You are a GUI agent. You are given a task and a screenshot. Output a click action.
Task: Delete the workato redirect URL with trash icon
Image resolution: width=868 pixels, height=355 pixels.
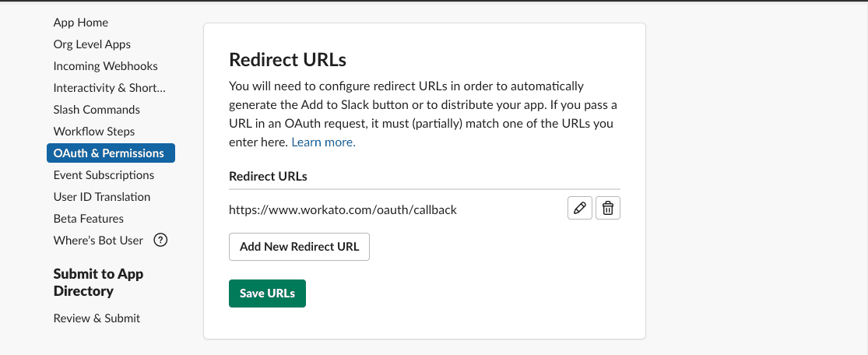pyautogui.click(x=608, y=209)
